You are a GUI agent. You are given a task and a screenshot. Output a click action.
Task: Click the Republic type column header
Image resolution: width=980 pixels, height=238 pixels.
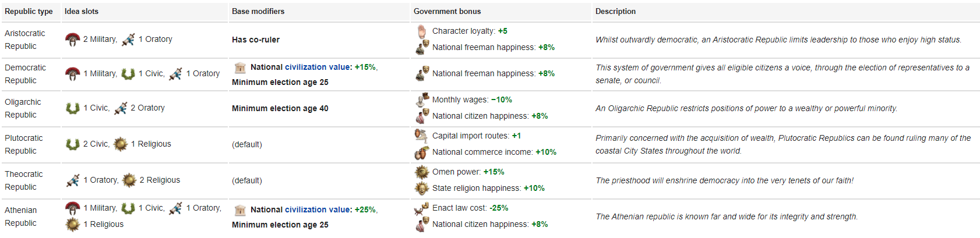29,12
